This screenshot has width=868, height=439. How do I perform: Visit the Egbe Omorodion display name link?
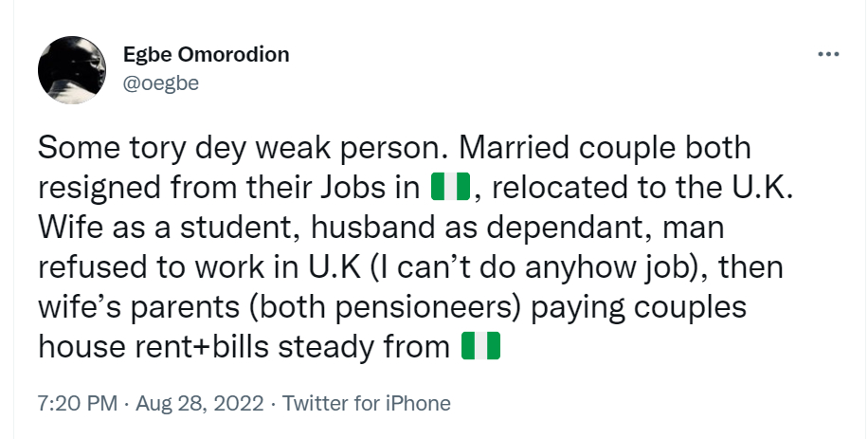coord(206,54)
